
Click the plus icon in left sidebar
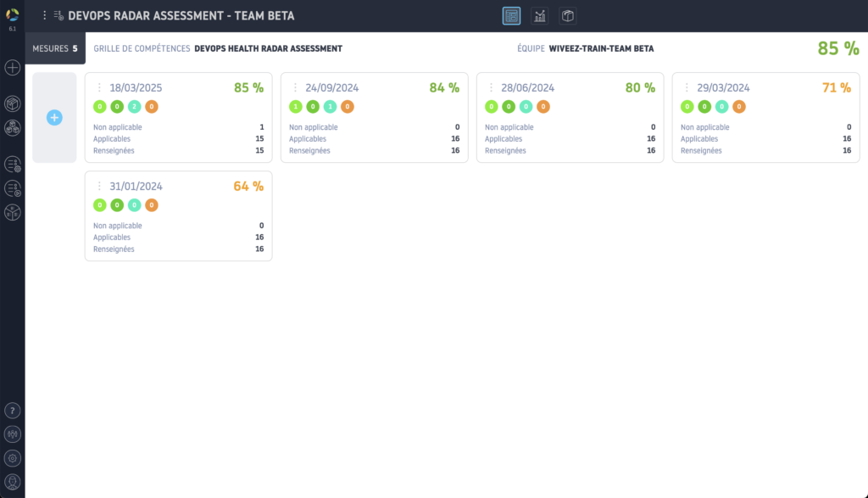[x=13, y=68]
